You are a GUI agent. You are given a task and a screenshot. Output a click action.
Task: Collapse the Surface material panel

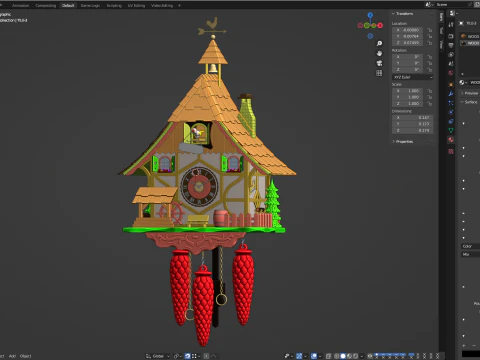click(x=470, y=102)
